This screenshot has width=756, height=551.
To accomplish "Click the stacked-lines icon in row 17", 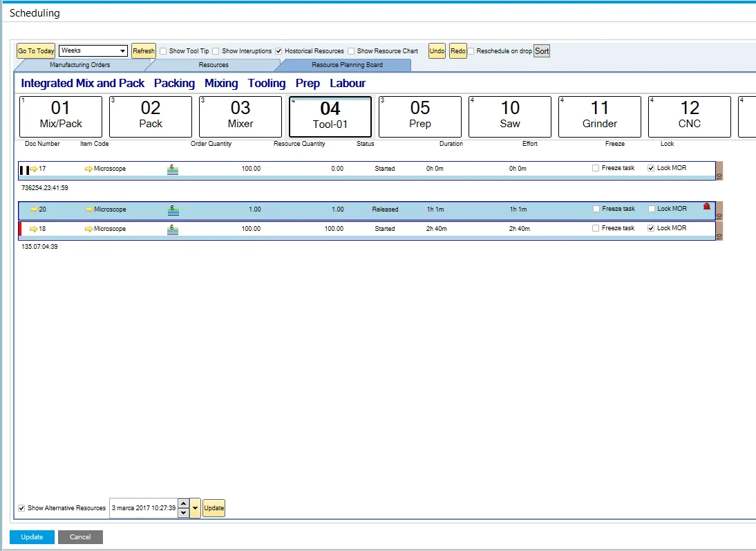I will click(173, 169).
